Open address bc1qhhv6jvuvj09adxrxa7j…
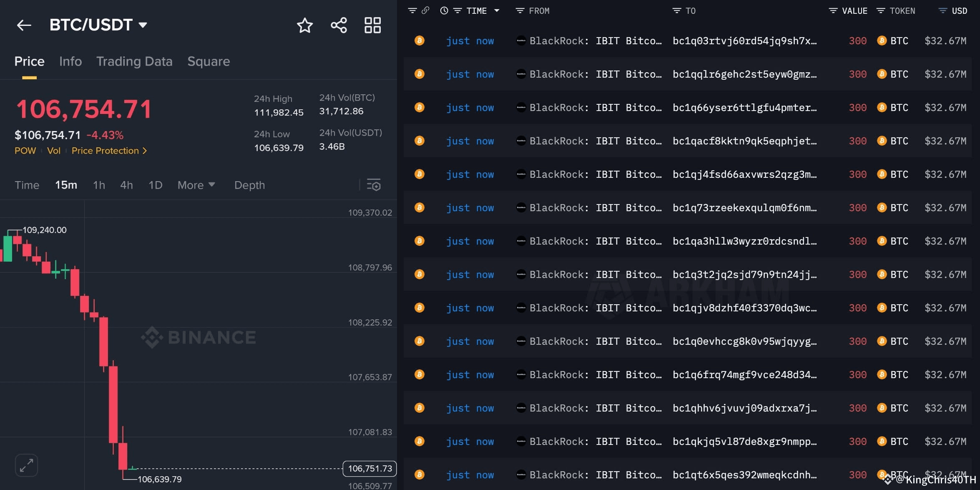The image size is (980, 490). coord(745,408)
